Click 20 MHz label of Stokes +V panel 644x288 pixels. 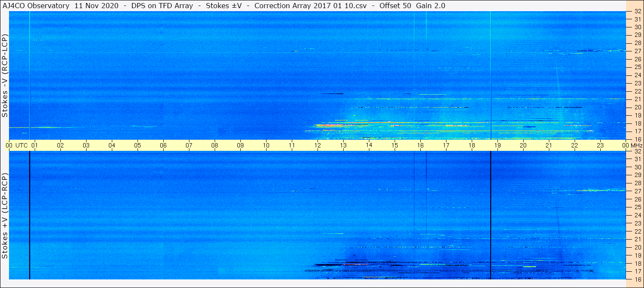pyautogui.click(x=638, y=247)
